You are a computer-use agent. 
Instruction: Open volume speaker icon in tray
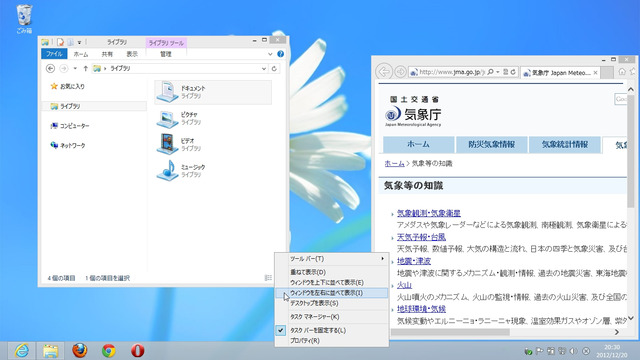pyautogui.click(x=574, y=351)
